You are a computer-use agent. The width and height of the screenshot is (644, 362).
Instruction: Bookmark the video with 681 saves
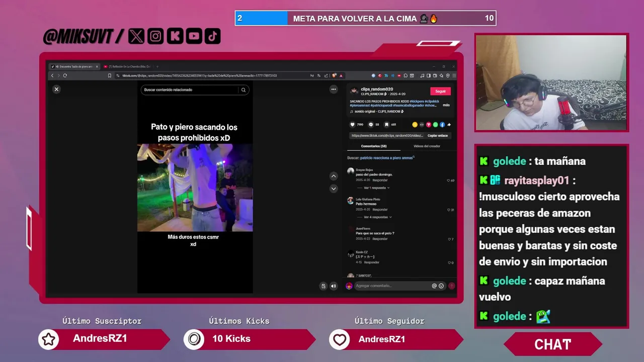[x=386, y=125]
